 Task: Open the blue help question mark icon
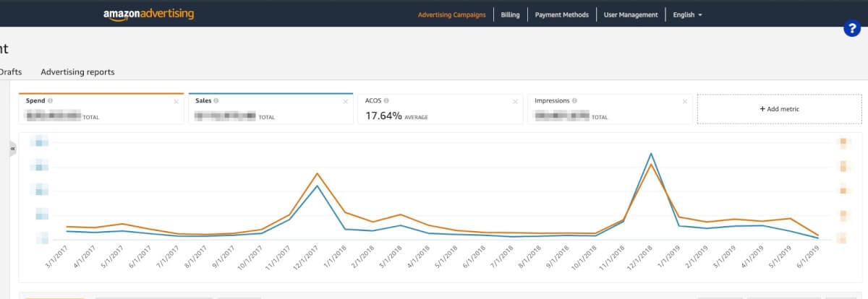tap(852, 29)
